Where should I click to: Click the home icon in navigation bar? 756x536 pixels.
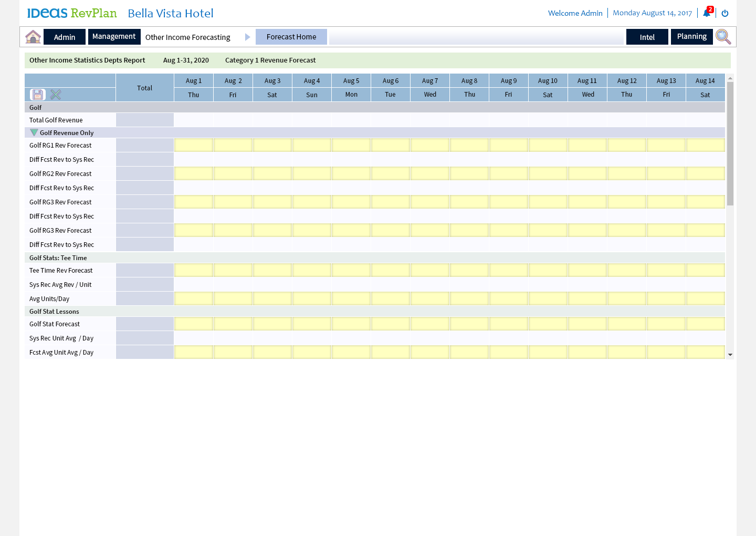pyautogui.click(x=33, y=37)
